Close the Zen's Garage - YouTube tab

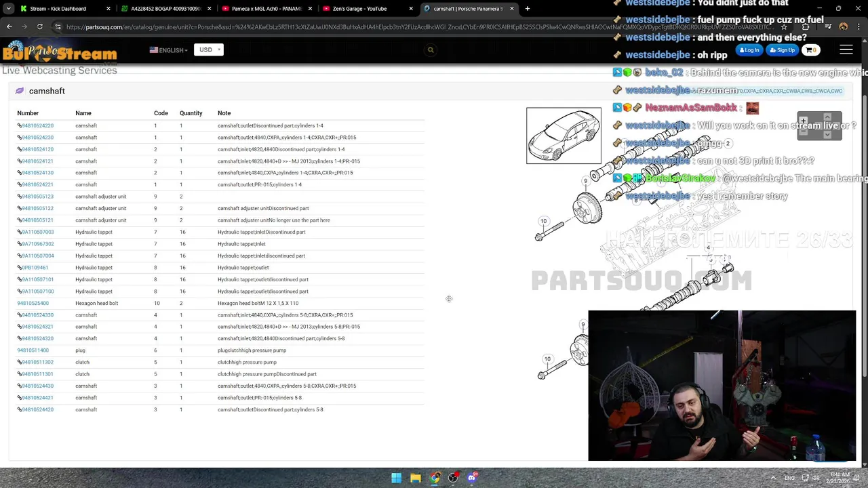(x=411, y=9)
